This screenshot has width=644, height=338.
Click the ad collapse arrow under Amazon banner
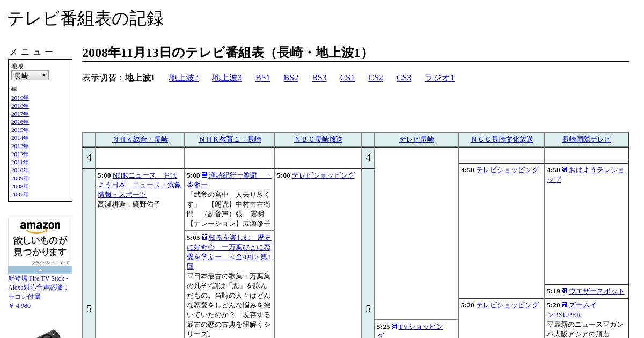(40, 270)
